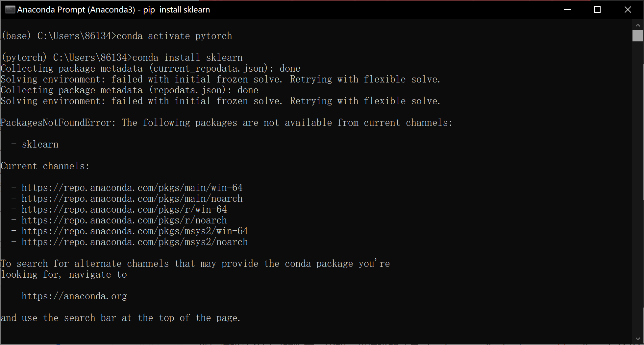The height and width of the screenshot is (345, 644).
Task: Click the scrollbar up arrow
Action: tap(638, 25)
